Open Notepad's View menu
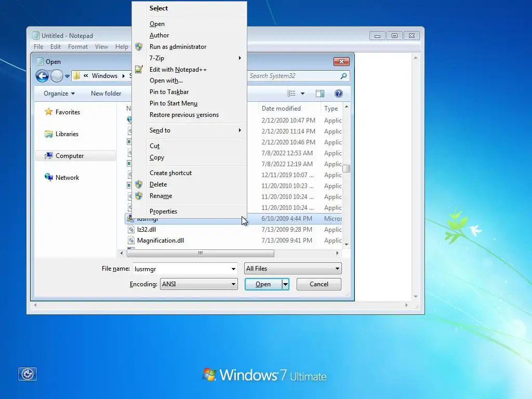532x399 pixels. tap(101, 46)
